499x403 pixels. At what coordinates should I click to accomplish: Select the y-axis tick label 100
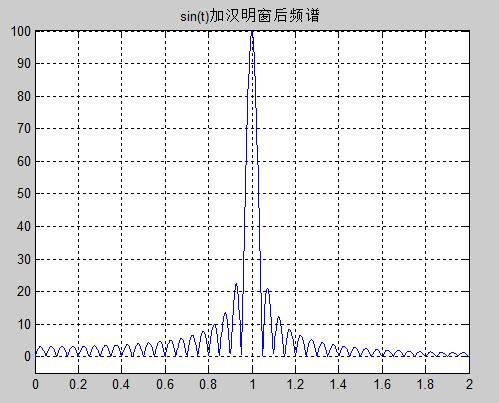[21, 32]
